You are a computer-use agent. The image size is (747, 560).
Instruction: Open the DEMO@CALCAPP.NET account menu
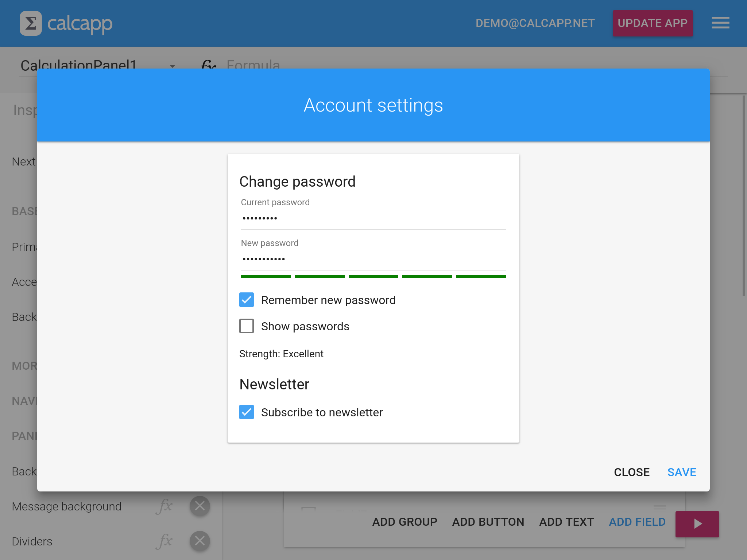coord(535,23)
